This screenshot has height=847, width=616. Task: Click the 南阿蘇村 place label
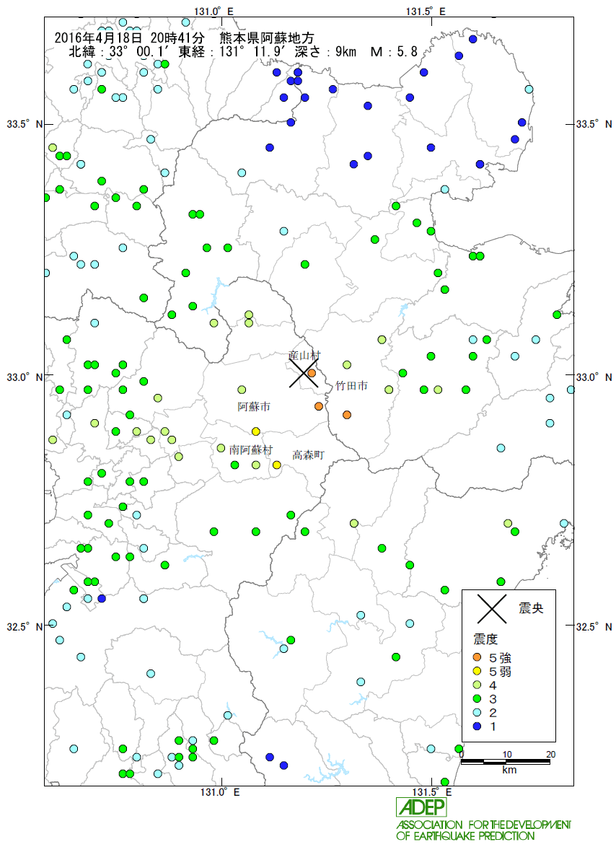pyautogui.click(x=251, y=449)
